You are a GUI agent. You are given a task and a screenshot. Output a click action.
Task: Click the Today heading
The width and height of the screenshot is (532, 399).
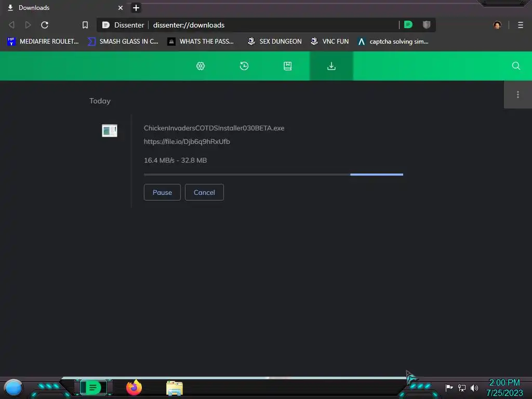(x=100, y=101)
